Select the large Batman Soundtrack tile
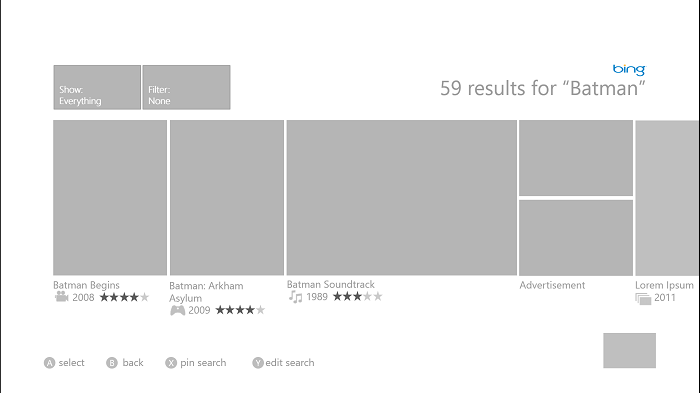The height and width of the screenshot is (393, 700). pyautogui.click(x=402, y=197)
